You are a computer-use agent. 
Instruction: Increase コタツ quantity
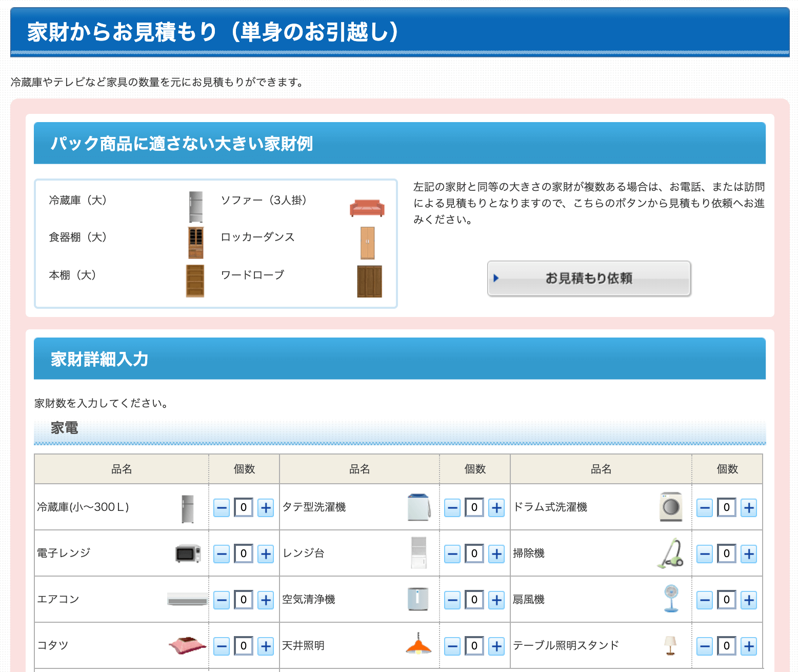266,646
